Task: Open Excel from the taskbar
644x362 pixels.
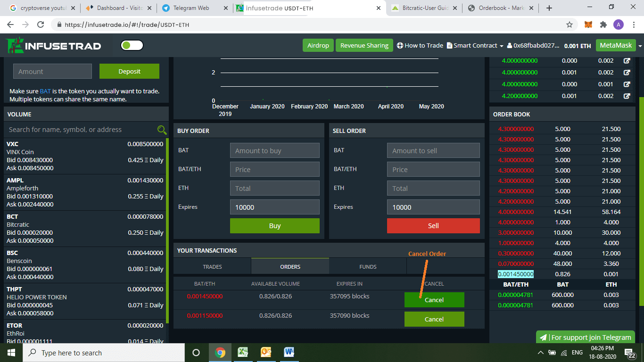Action: (x=243, y=353)
